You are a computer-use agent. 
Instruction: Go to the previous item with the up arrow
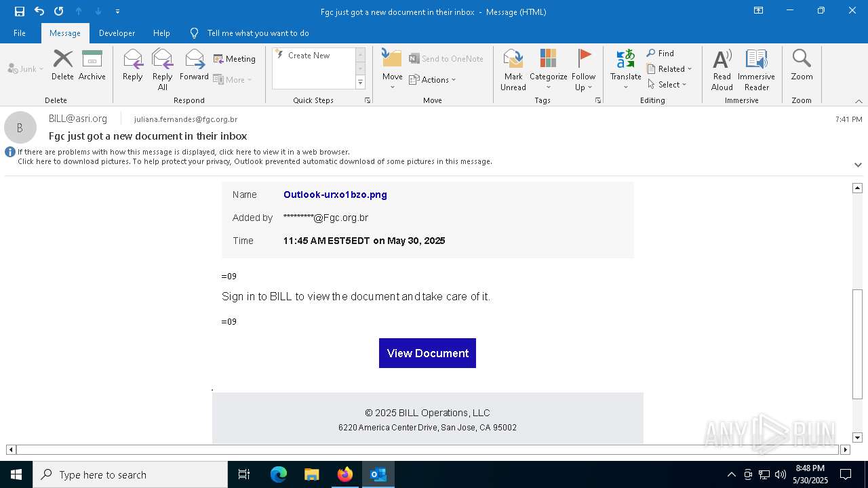point(79,12)
